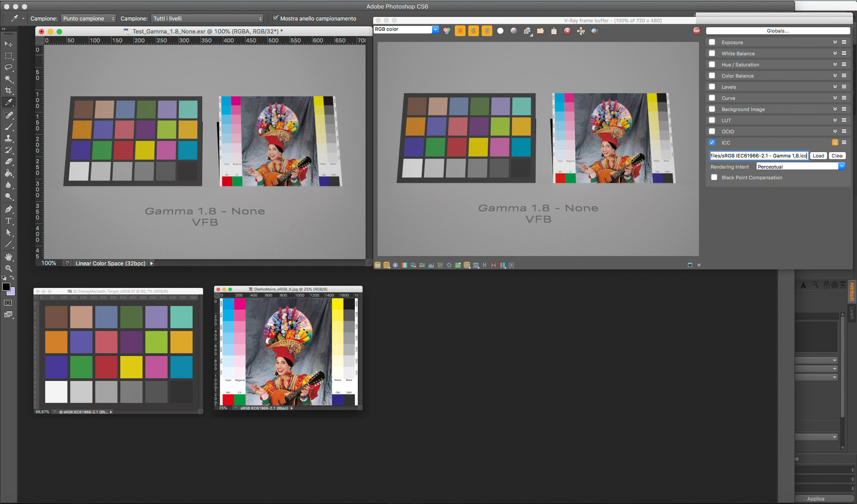Open the Livelli vertical panel tab
857x504 pixels.
[x=852, y=312]
